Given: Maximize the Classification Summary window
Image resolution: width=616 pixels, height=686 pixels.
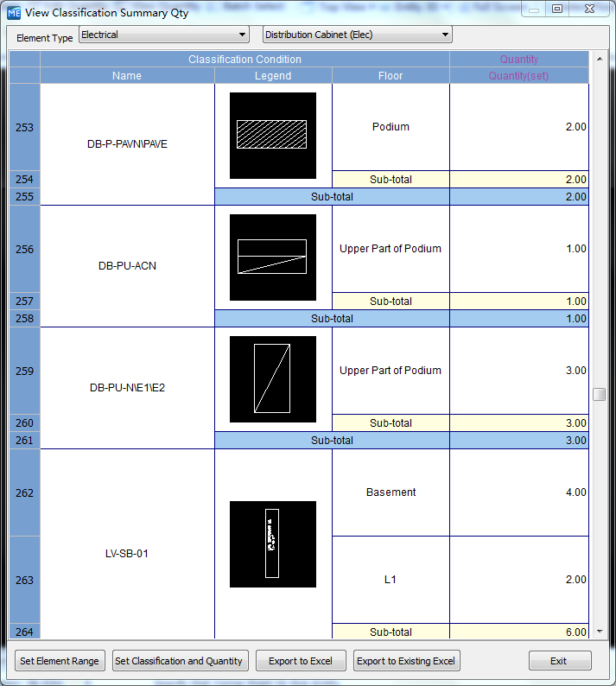Looking at the screenshot, I should coord(557,10).
